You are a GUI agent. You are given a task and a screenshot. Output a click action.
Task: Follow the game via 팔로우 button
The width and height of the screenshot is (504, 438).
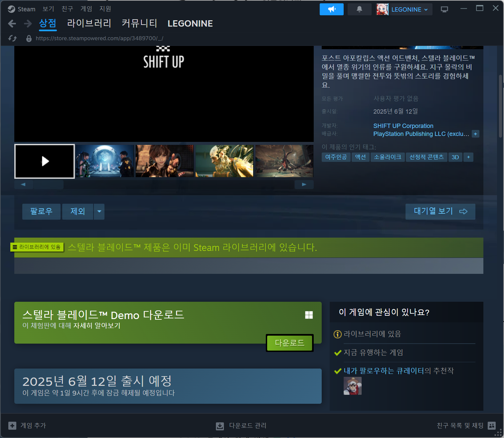click(x=41, y=211)
